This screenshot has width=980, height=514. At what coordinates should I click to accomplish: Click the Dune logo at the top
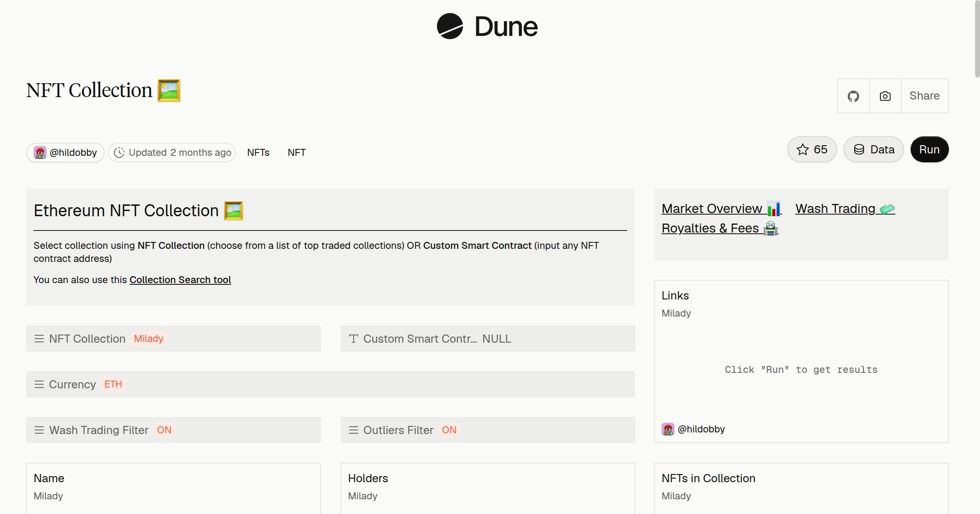tap(487, 27)
